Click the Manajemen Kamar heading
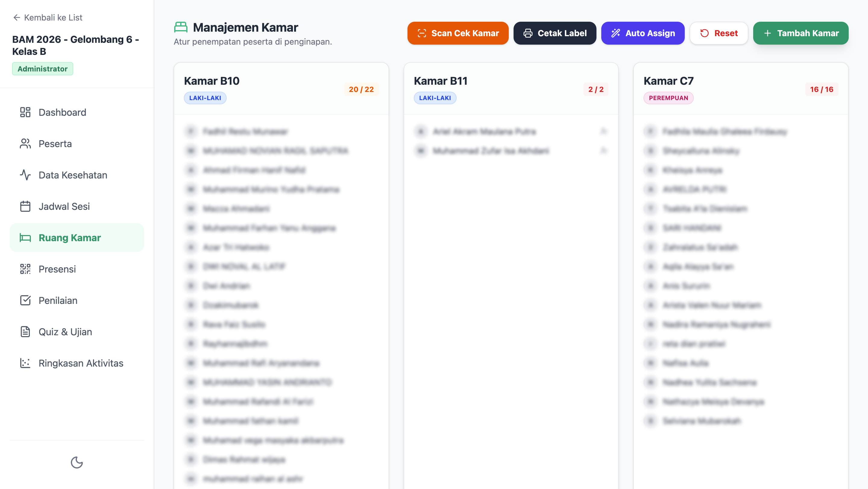Image resolution: width=868 pixels, height=489 pixels. pyautogui.click(x=246, y=27)
